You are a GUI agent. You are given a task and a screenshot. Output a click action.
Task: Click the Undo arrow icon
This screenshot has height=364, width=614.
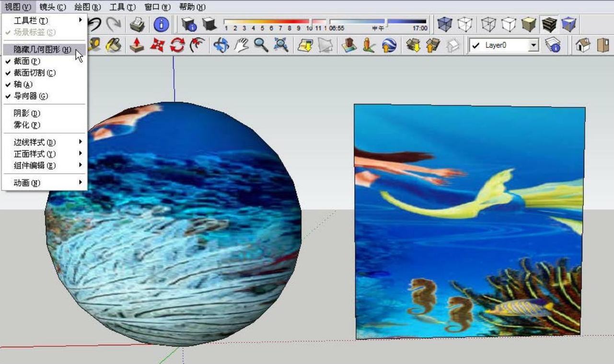click(95, 24)
